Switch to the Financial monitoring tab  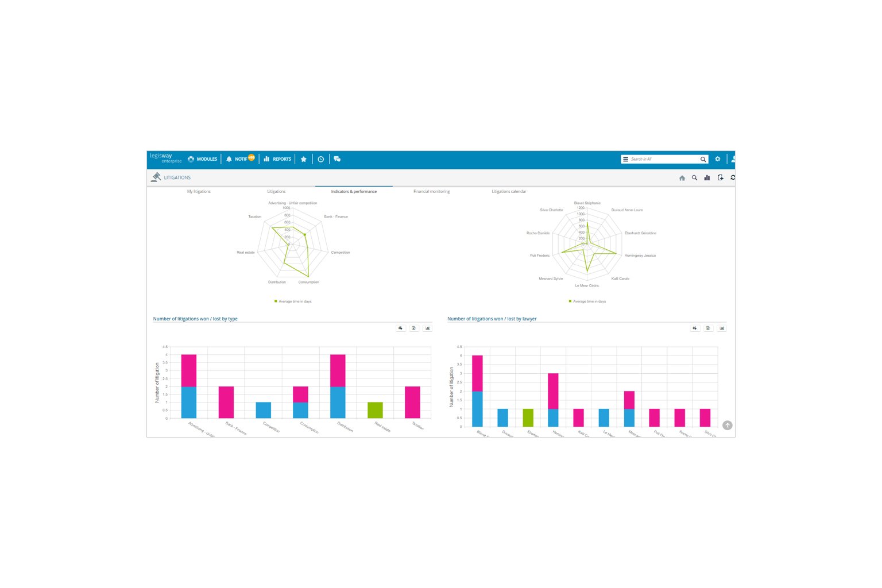coord(431,191)
